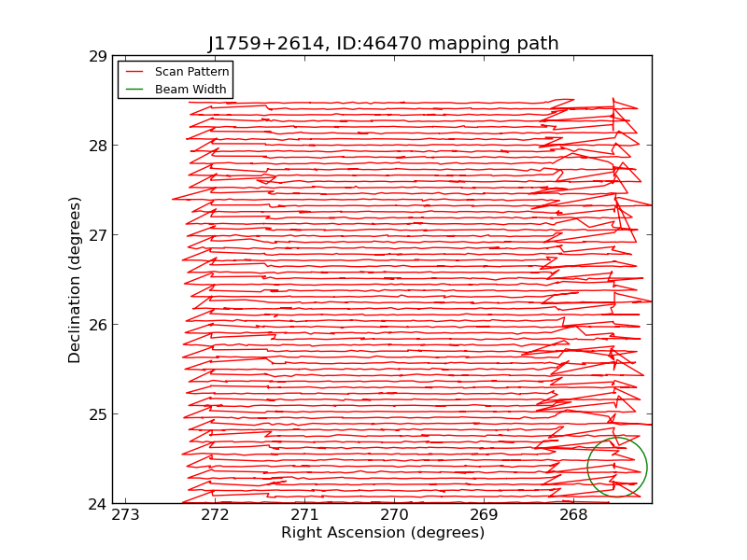Click the declination tick label 28
The image size is (747, 560).
coord(98,146)
